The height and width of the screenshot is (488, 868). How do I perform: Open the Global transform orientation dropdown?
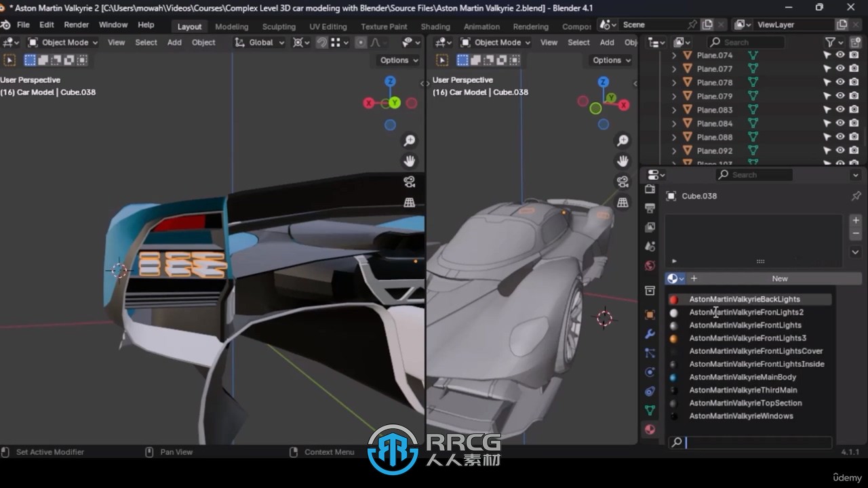coord(260,42)
